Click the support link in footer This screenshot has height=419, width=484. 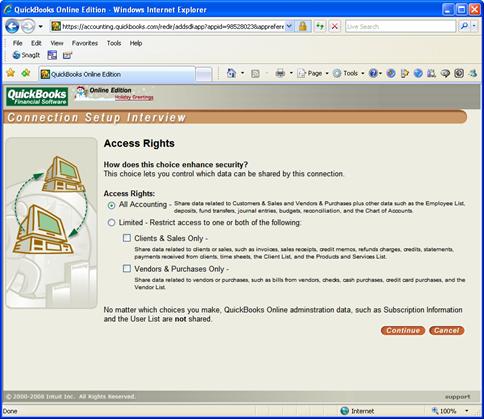pyautogui.click(x=457, y=397)
